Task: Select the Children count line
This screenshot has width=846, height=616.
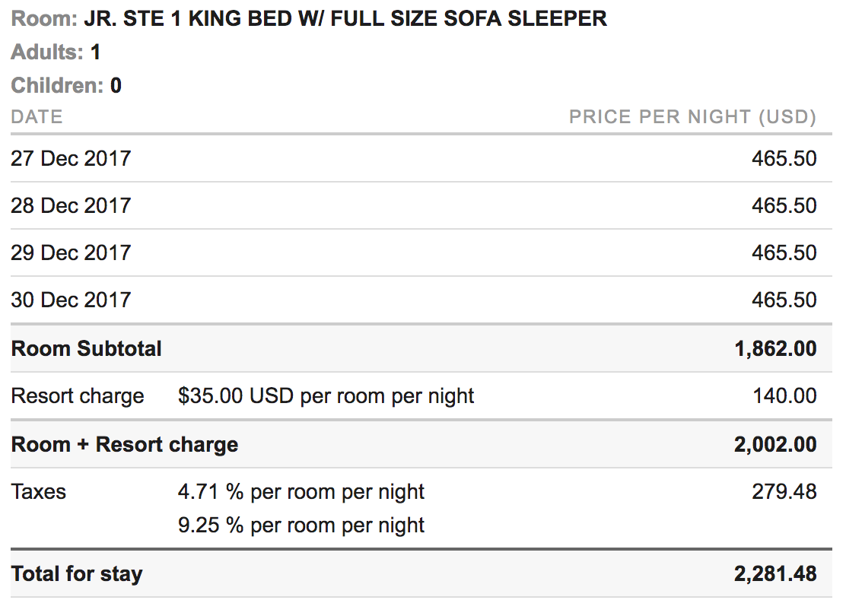Action: tap(66, 85)
